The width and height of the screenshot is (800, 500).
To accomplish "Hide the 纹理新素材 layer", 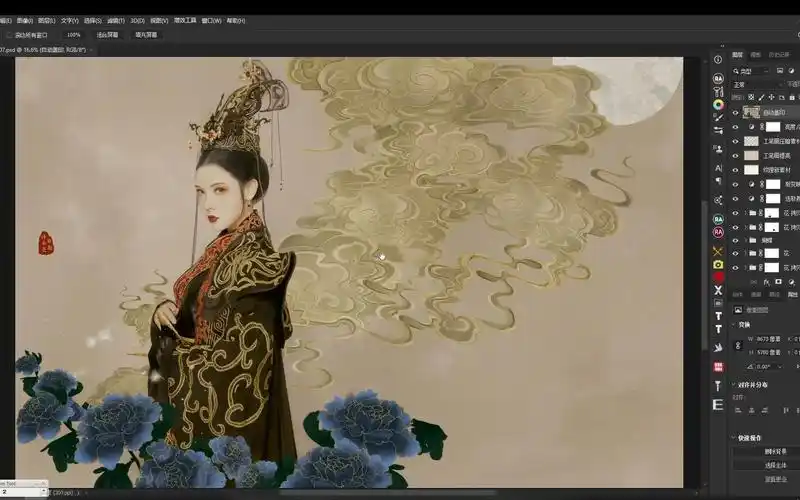I will click(735, 170).
